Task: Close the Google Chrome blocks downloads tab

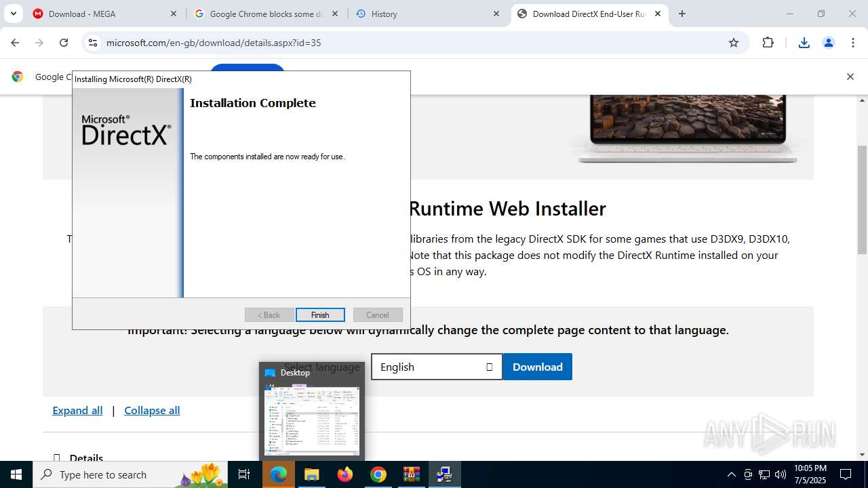Action: tap(335, 14)
